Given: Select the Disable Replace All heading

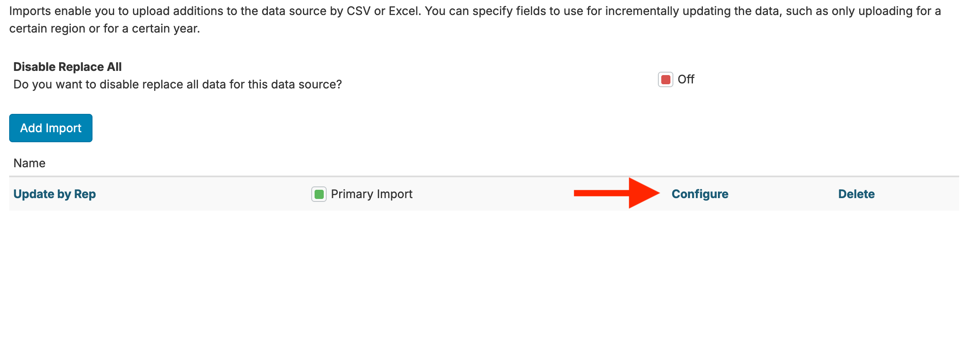Looking at the screenshot, I should [x=67, y=67].
